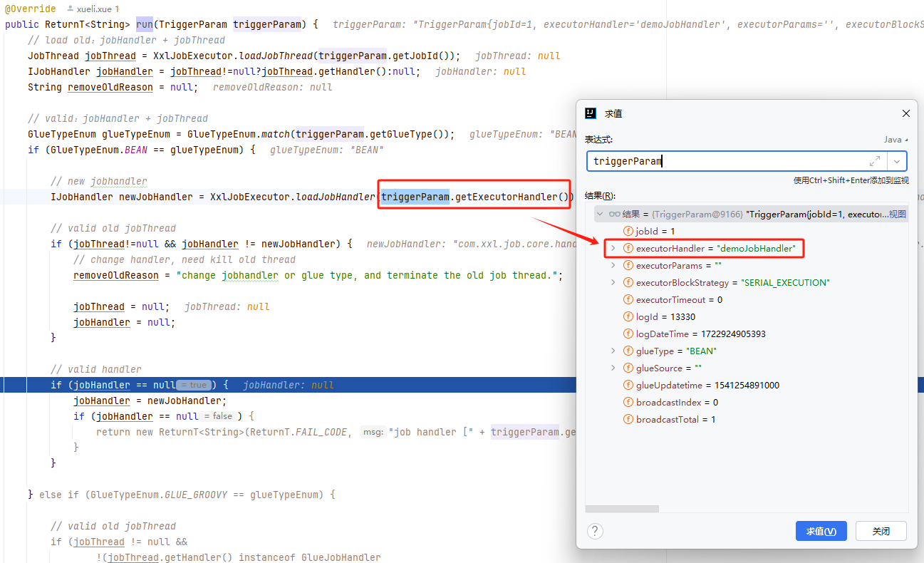This screenshot has height=563, width=924.
Task: Open the expression history dropdown arrow
Action: [897, 161]
